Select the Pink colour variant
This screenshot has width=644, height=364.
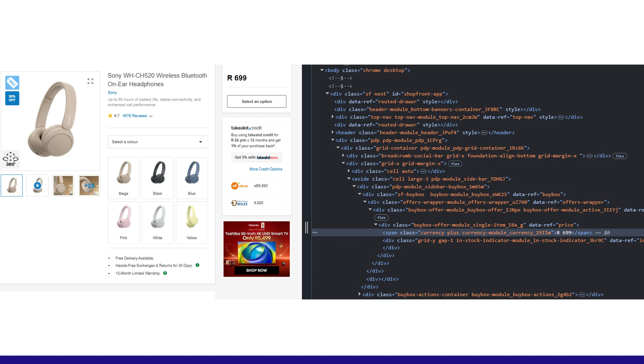(x=123, y=222)
